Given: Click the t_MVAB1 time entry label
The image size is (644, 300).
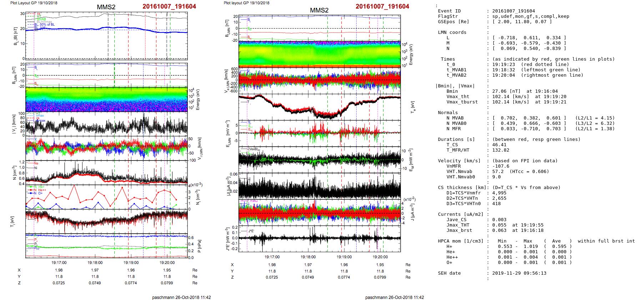Looking at the screenshot, I should [x=456, y=70].
